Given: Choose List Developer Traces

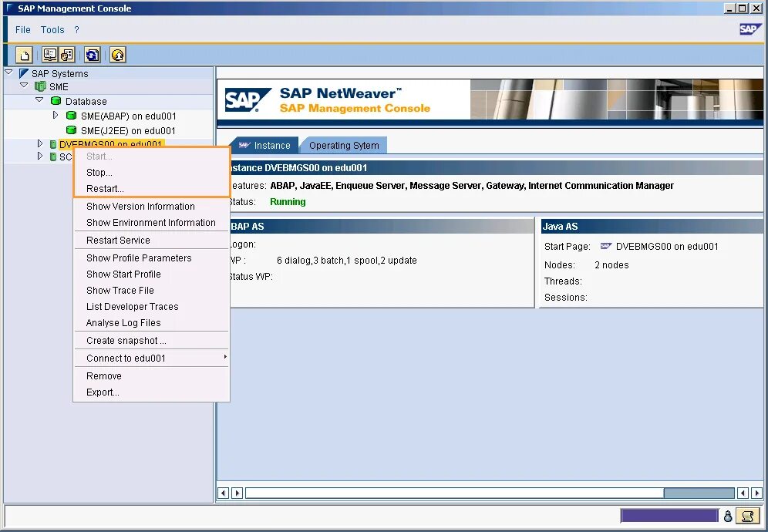Looking at the screenshot, I should tap(151, 306).
